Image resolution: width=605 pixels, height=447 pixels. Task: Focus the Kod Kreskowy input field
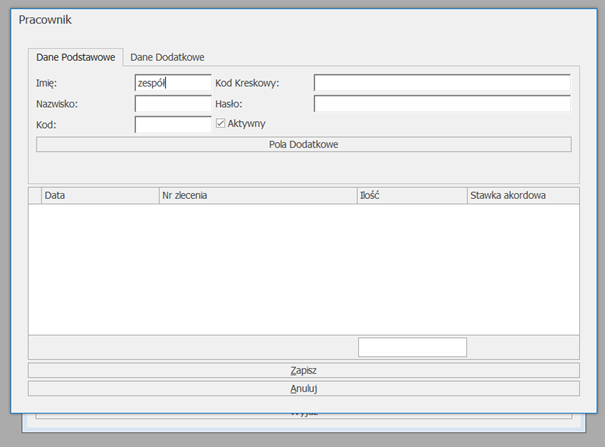[441, 83]
